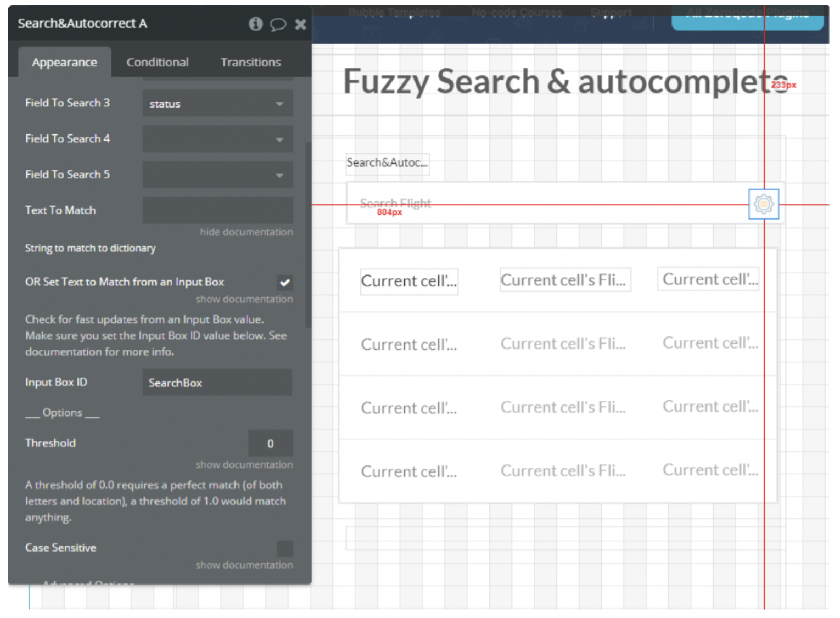This screenshot has height=618, width=840.
Task: Show documentation for Case Sensitive
Action: (x=244, y=565)
